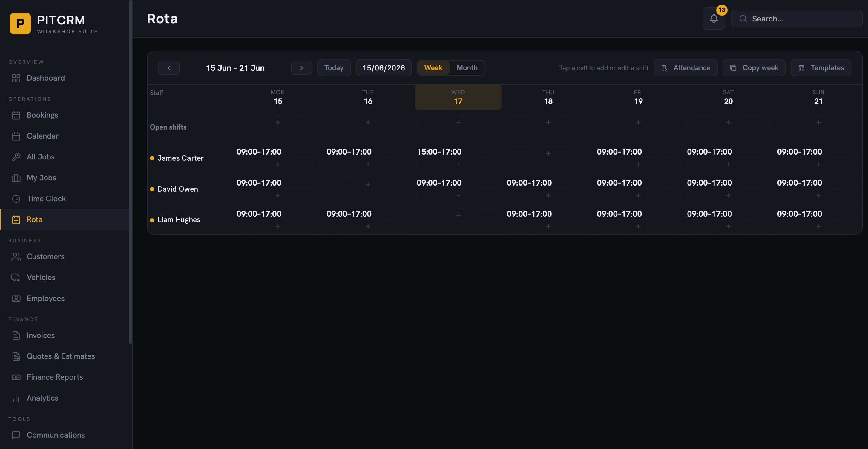
Task: Edit Liam Hughes's Tuesday 09:00-17:00 shift
Action: 349,214
